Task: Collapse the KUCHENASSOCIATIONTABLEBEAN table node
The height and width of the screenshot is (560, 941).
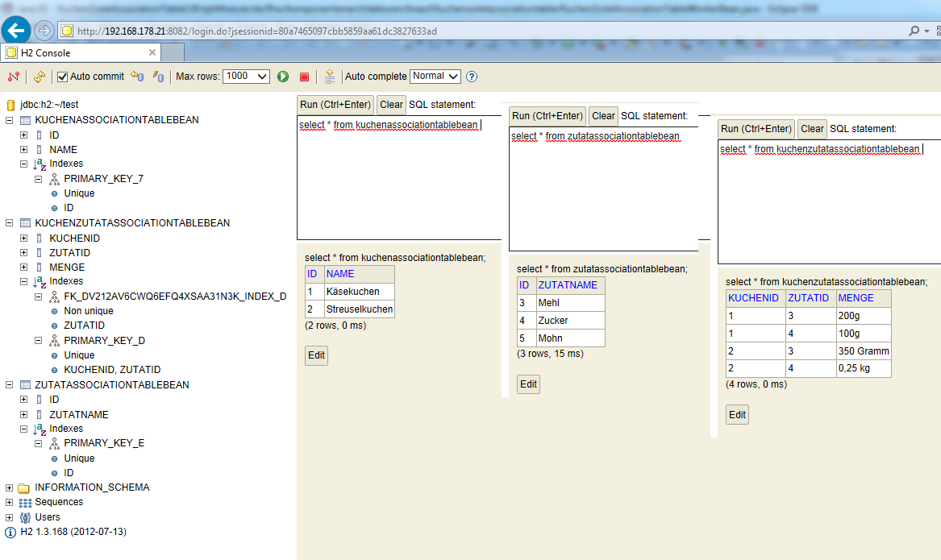Action: click(x=10, y=121)
